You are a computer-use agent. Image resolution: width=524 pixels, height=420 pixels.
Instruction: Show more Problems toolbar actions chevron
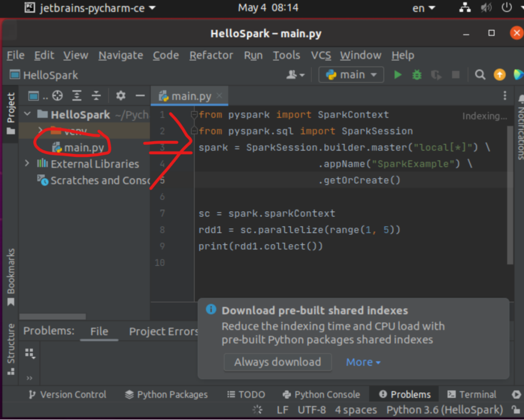coord(29,378)
